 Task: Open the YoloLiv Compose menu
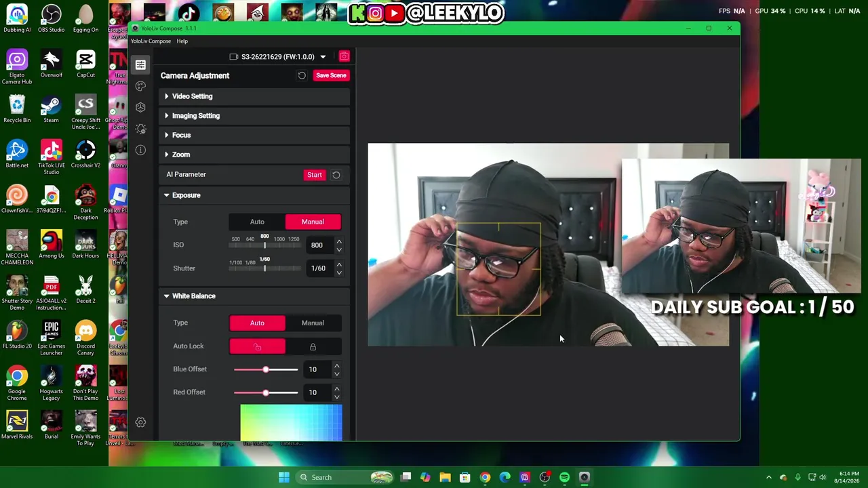151,41
